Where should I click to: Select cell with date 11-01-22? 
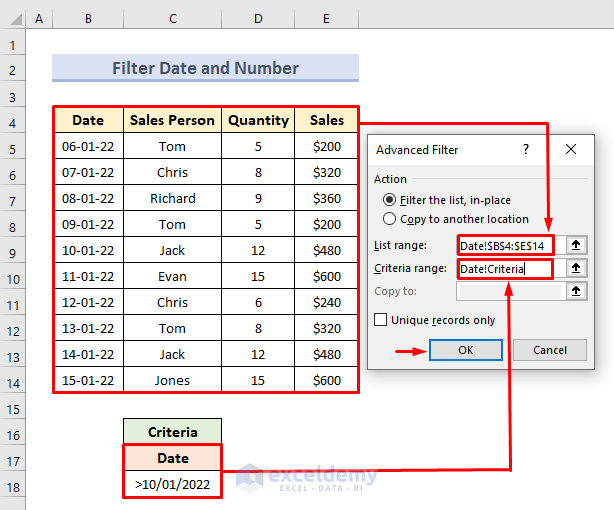click(x=88, y=276)
